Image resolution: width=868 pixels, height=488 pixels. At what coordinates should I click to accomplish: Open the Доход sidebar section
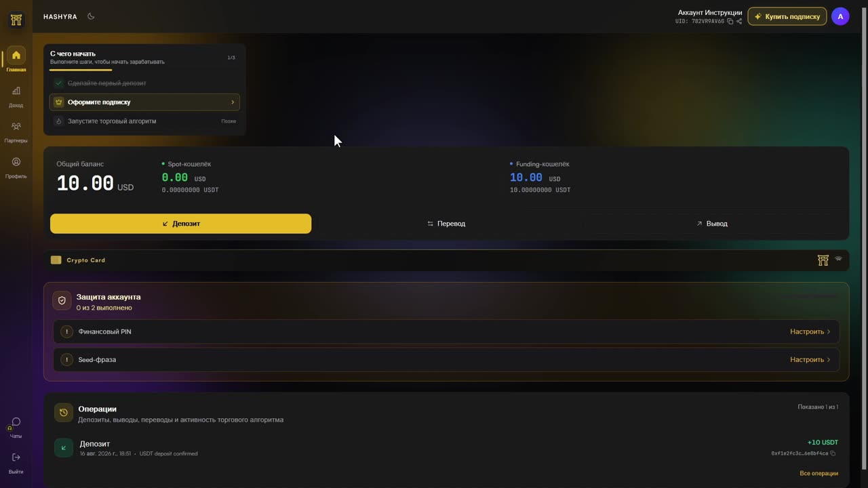[x=16, y=96]
